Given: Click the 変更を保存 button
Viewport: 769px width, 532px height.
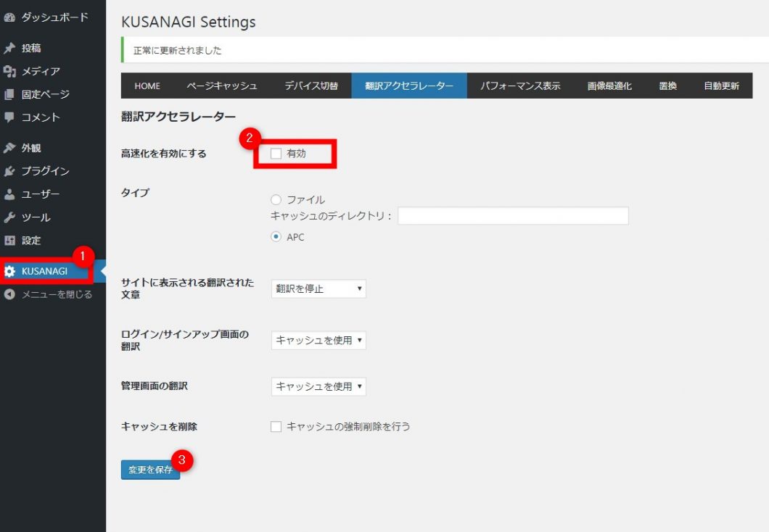Looking at the screenshot, I should click(x=151, y=470).
